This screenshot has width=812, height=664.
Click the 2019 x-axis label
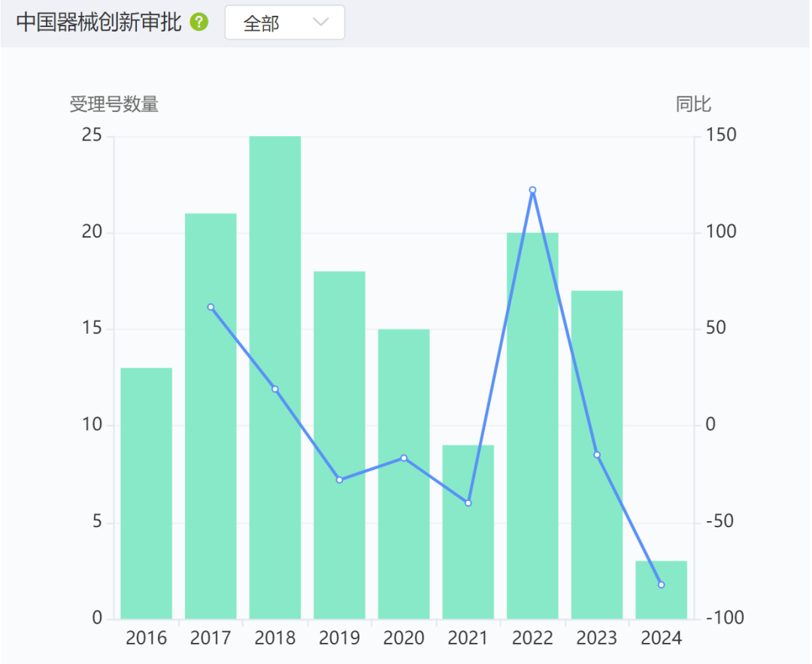pos(339,638)
